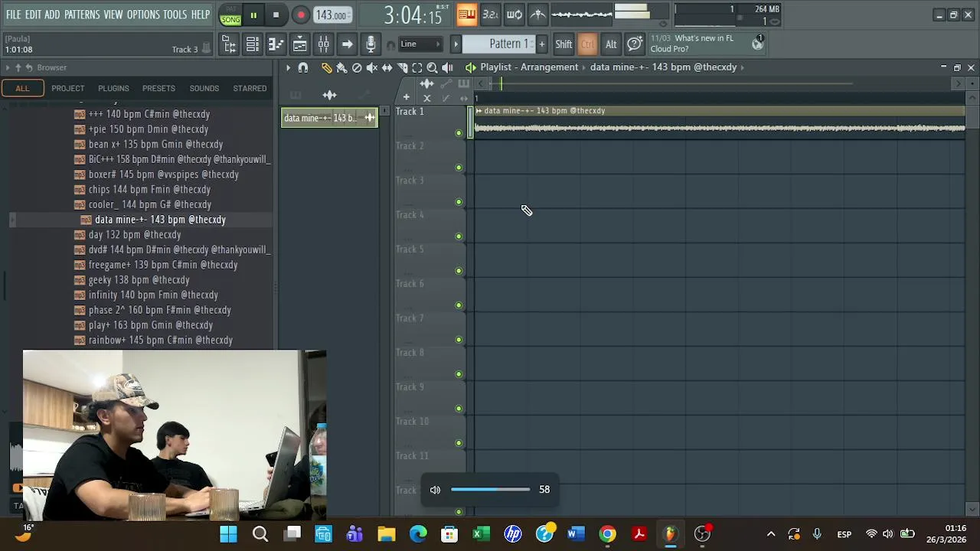
Task: Select the Slip tool in playlist toolbar
Action: pyautogui.click(x=387, y=67)
